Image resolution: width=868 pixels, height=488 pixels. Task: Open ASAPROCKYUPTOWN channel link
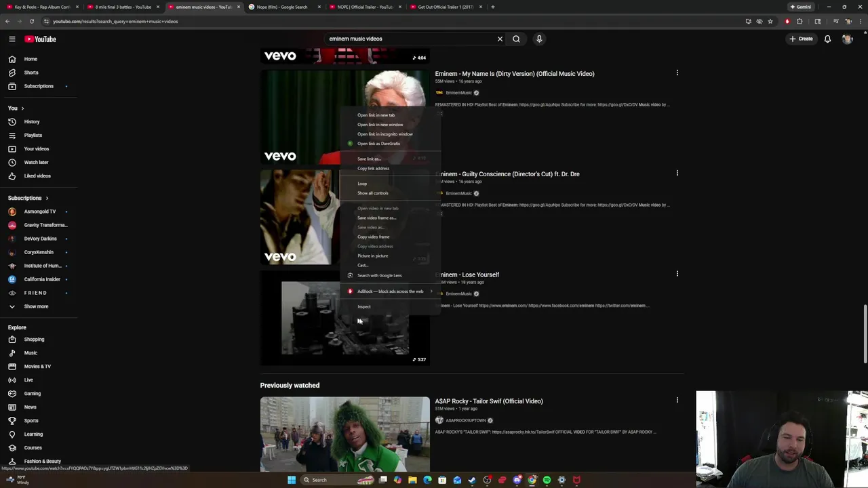pos(466,420)
